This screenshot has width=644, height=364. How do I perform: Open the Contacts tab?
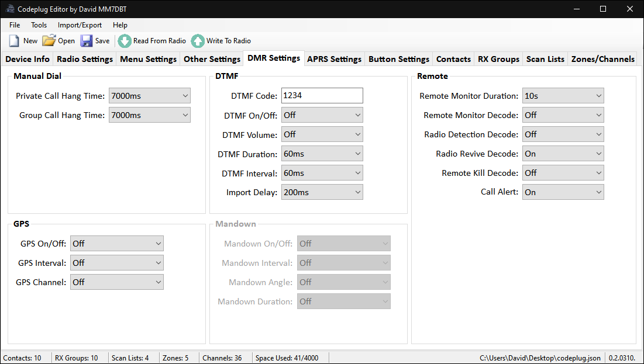453,58
